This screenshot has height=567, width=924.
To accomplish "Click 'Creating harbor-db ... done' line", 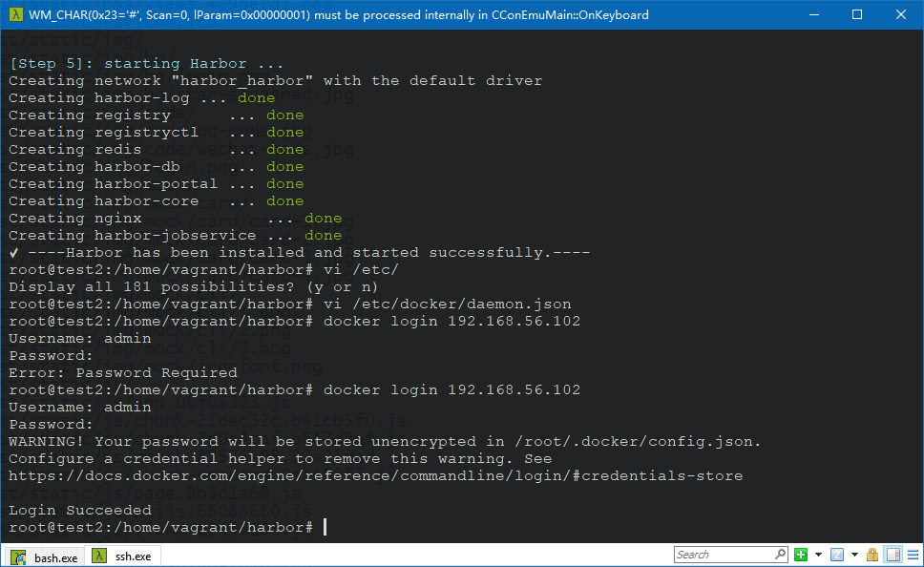I will click(157, 166).
